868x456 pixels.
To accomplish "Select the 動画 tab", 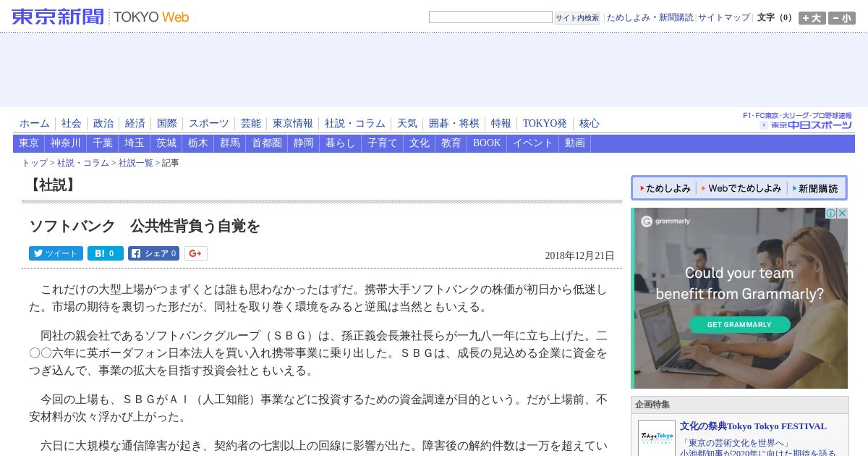I will pos(575,143).
